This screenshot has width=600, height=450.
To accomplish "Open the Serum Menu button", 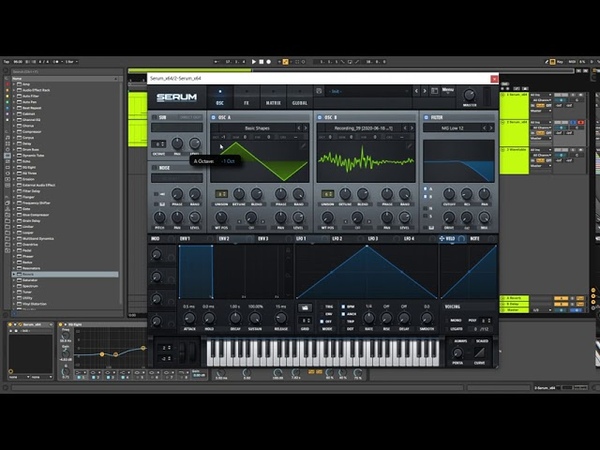I will coord(447,90).
